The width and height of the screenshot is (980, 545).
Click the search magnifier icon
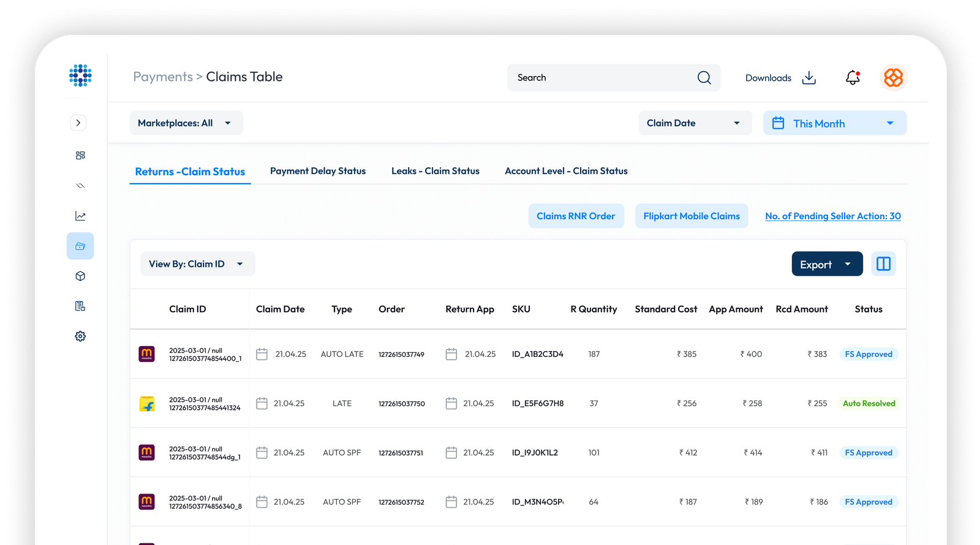coord(704,78)
